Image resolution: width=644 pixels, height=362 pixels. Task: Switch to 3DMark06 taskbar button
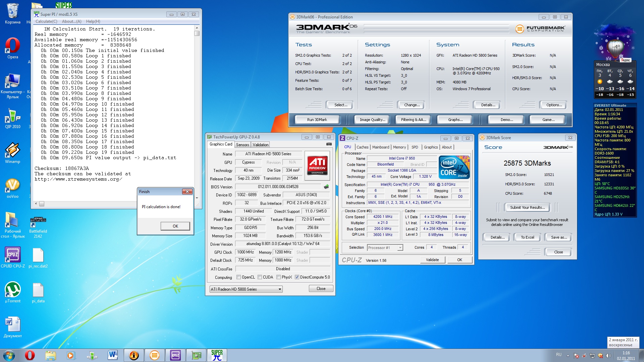coord(154,355)
